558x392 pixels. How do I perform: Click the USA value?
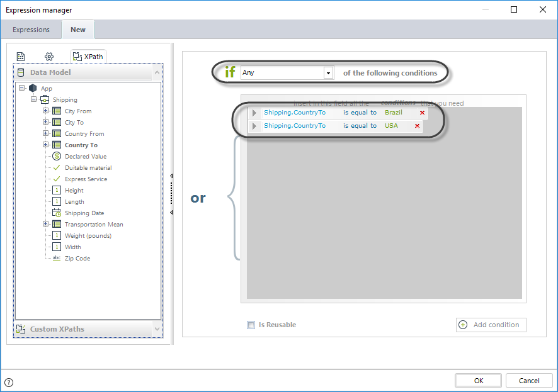tap(391, 125)
